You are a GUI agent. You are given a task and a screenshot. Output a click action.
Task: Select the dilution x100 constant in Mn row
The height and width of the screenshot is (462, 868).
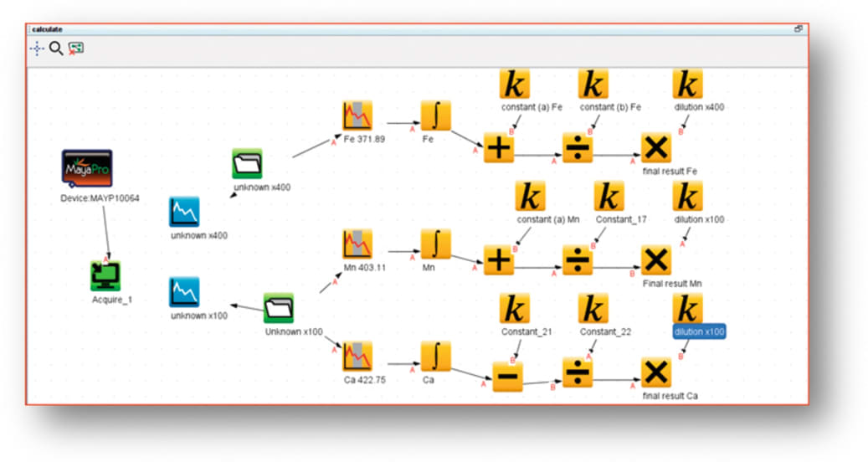coord(687,196)
